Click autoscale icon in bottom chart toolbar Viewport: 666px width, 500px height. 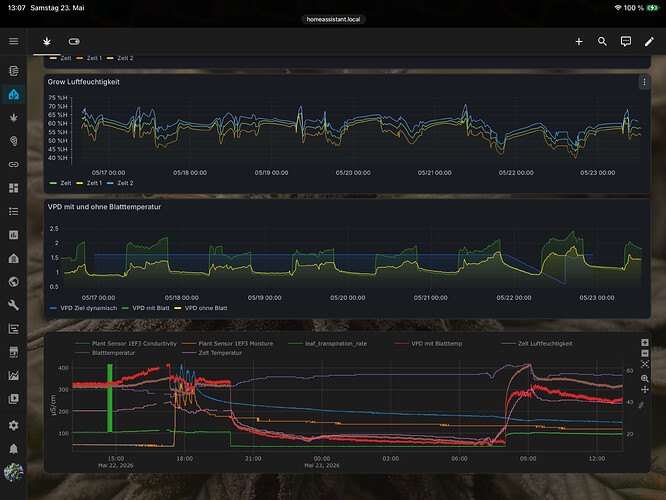pos(645,364)
